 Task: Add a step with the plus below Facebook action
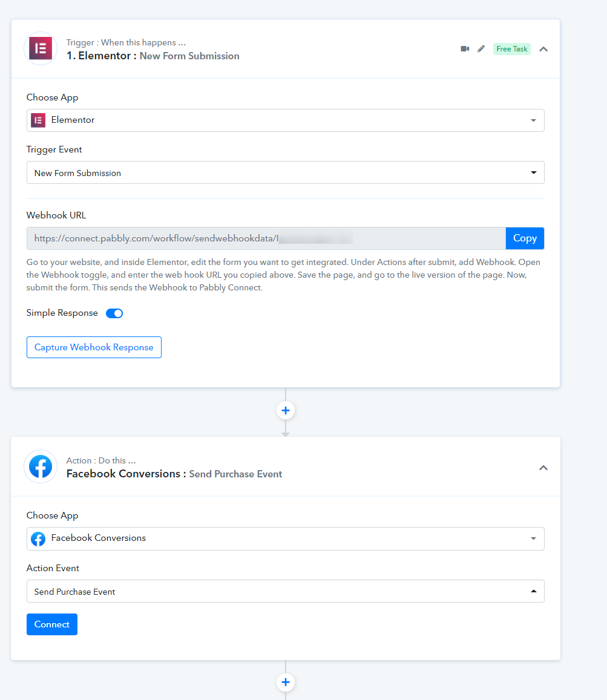click(286, 682)
